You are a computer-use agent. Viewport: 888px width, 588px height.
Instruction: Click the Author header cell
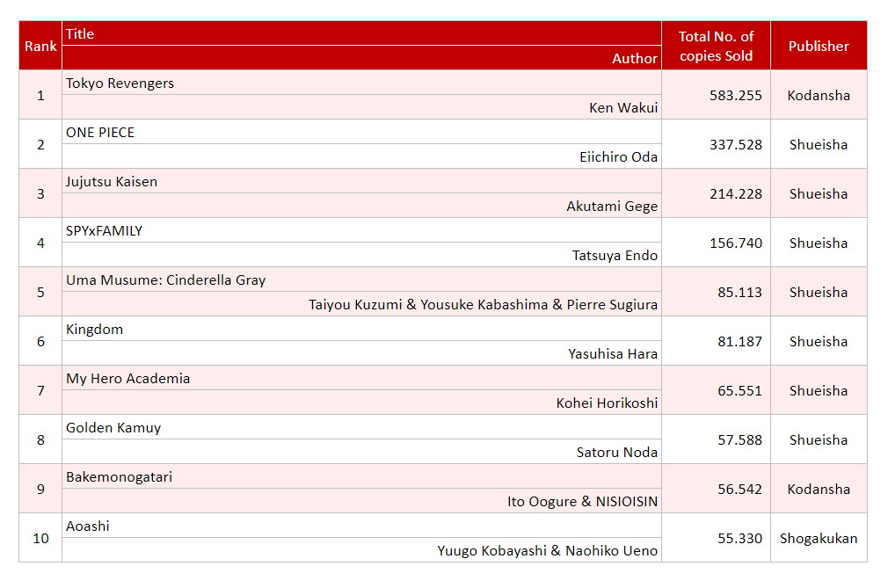coord(361,58)
